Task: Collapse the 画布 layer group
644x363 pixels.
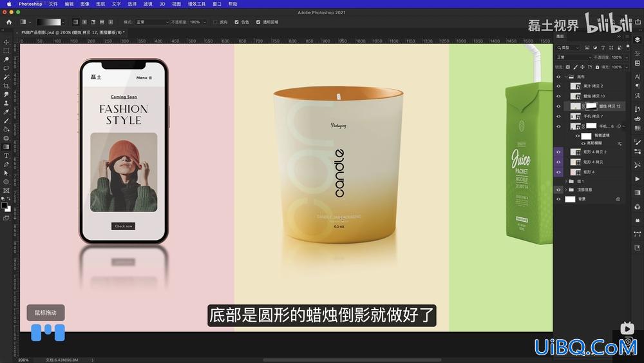Action: (566, 77)
